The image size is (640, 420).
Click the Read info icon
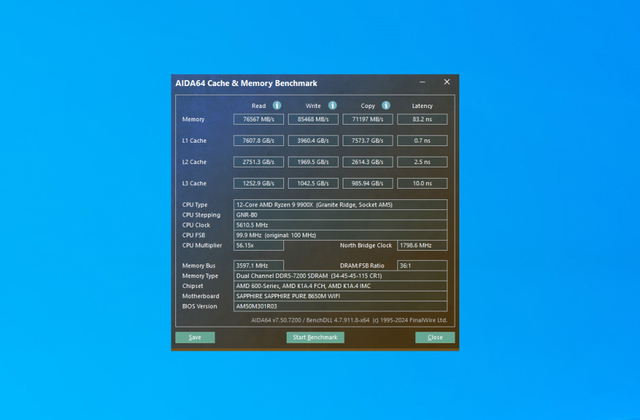pyautogui.click(x=277, y=105)
